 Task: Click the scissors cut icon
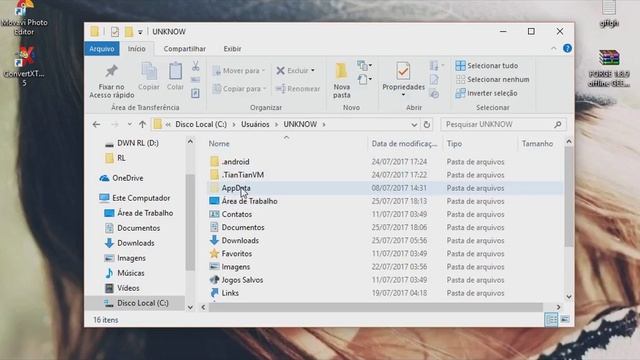pyautogui.click(x=196, y=66)
